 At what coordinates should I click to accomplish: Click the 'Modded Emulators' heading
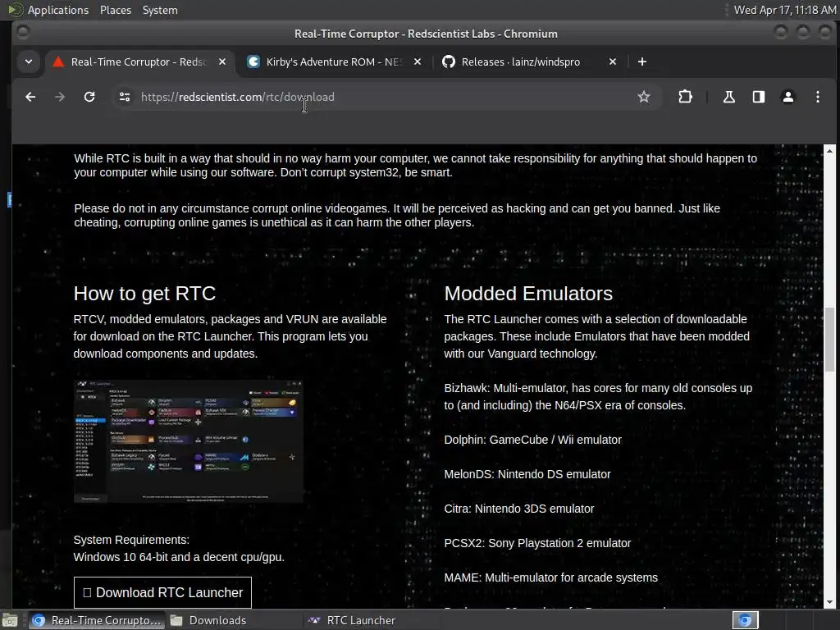(x=528, y=294)
